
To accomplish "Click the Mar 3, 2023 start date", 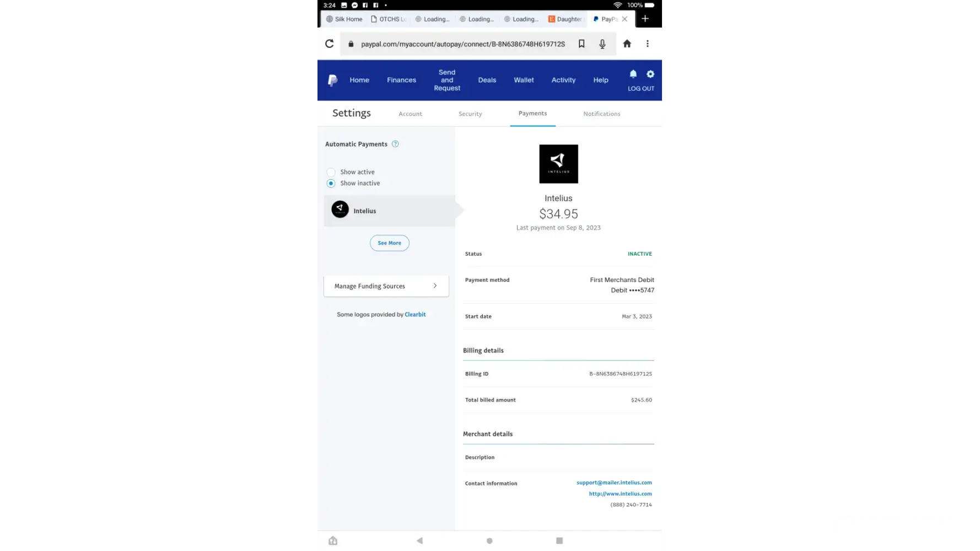I will [637, 316].
